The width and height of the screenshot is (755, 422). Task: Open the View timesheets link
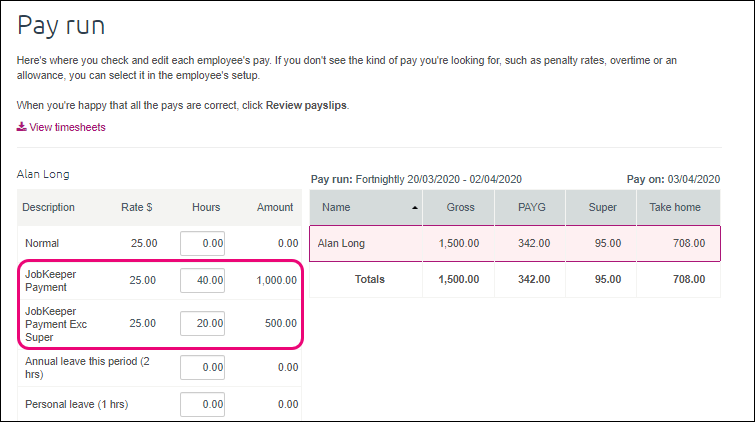tap(67, 127)
